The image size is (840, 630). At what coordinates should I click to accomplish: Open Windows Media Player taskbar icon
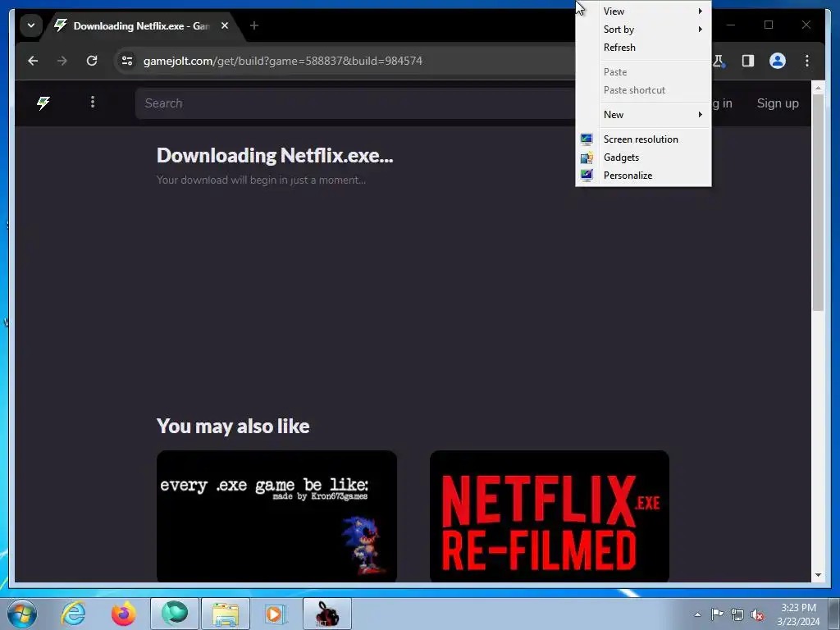pos(276,614)
